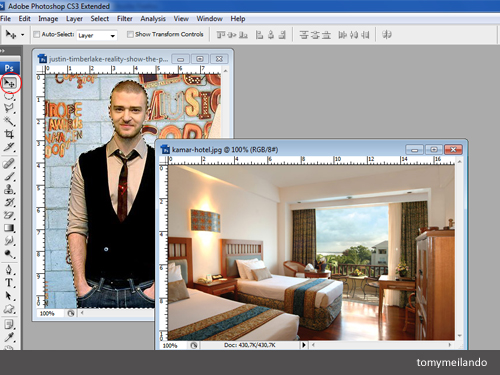
Task: Click zoom field 100% in kamar-hotel window
Action: 173,345
